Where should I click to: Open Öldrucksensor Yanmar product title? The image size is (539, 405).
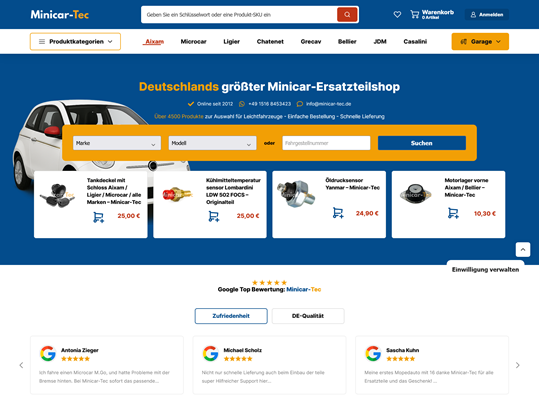[x=352, y=184]
